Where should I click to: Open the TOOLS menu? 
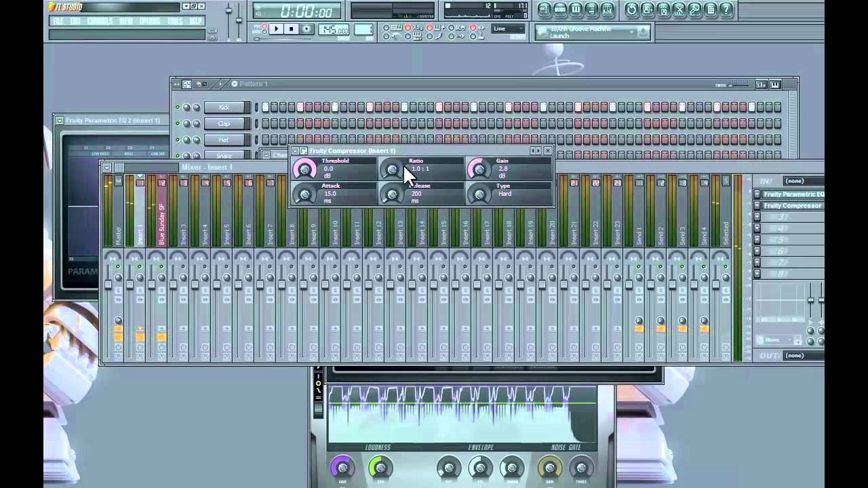175,21
